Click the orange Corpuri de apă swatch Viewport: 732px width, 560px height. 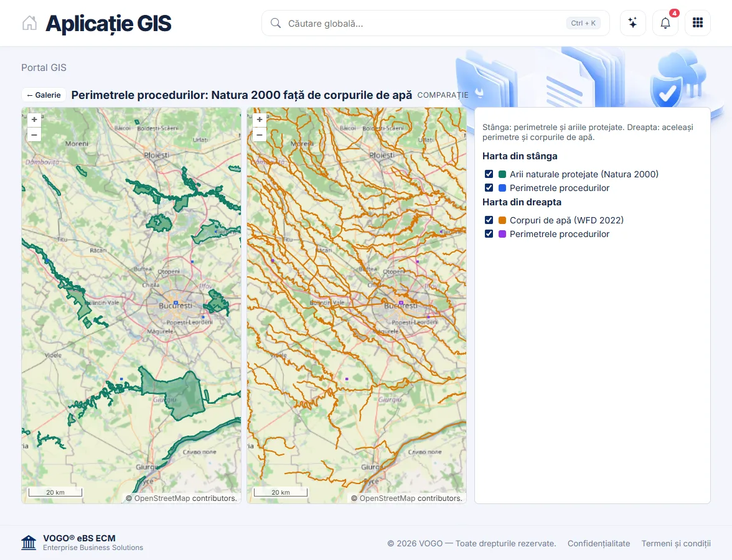[x=502, y=220]
